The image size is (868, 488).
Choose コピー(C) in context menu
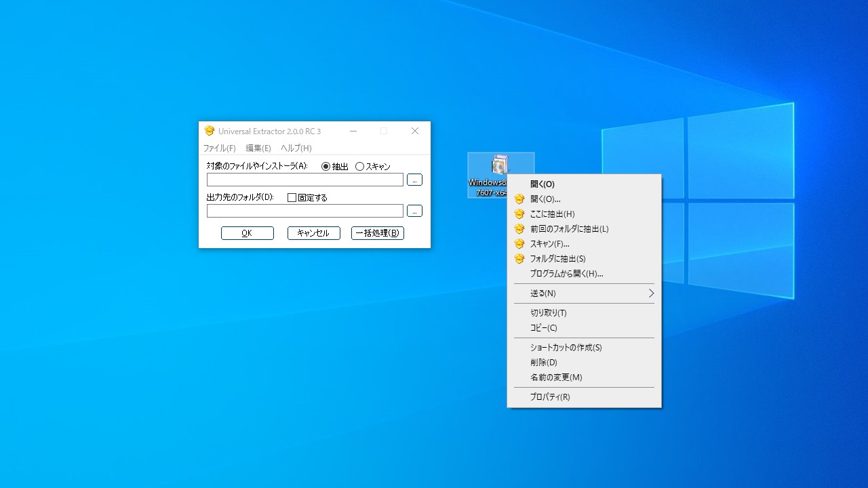(x=584, y=328)
